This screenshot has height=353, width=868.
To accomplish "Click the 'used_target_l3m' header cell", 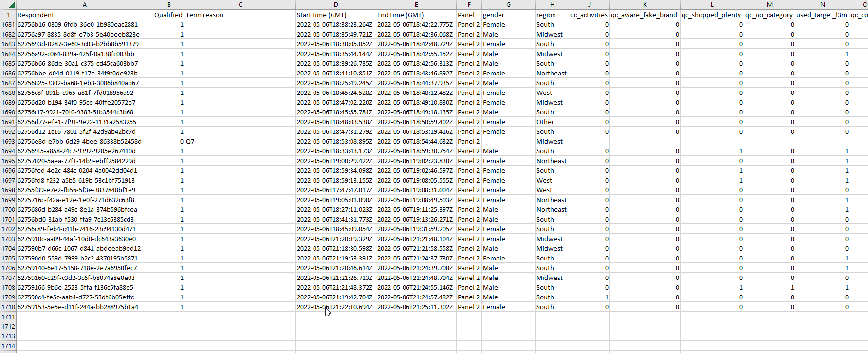I will point(822,15).
